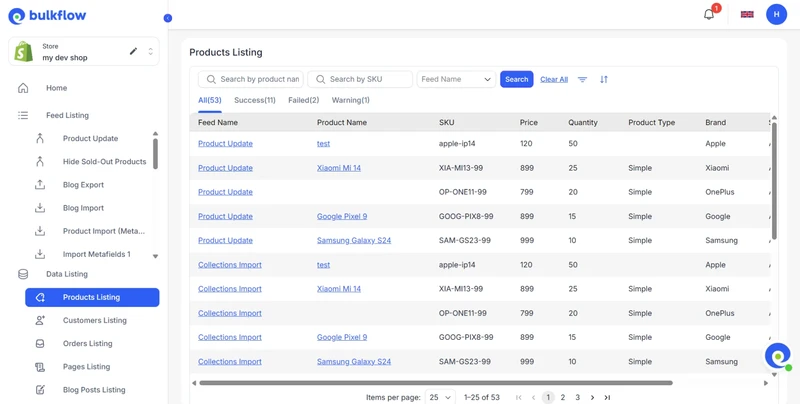Open the Product Update feed in sidebar
This screenshot has width=800, height=404.
tap(90, 138)
